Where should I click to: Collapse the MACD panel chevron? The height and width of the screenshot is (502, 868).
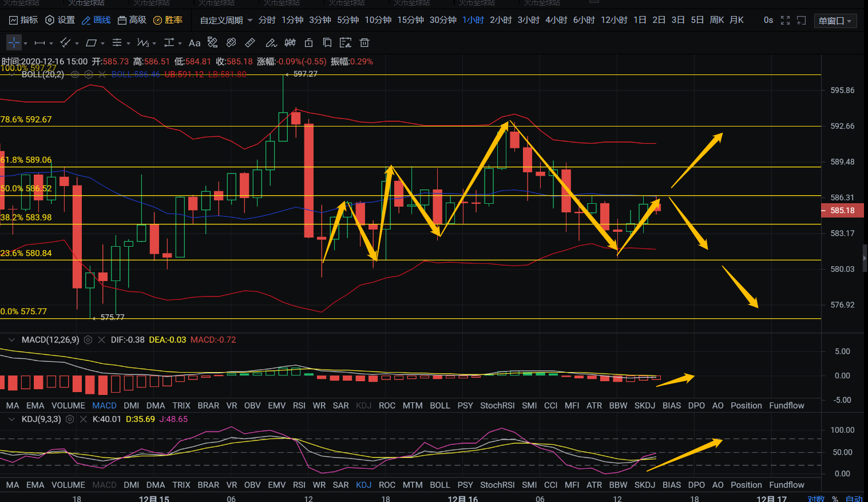[x=11, y=340]
